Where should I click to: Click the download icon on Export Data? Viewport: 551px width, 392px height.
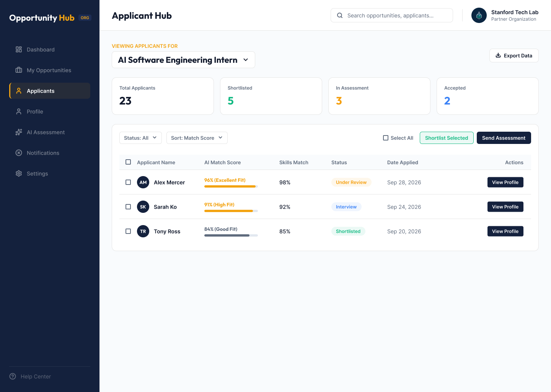click(498, 55)
